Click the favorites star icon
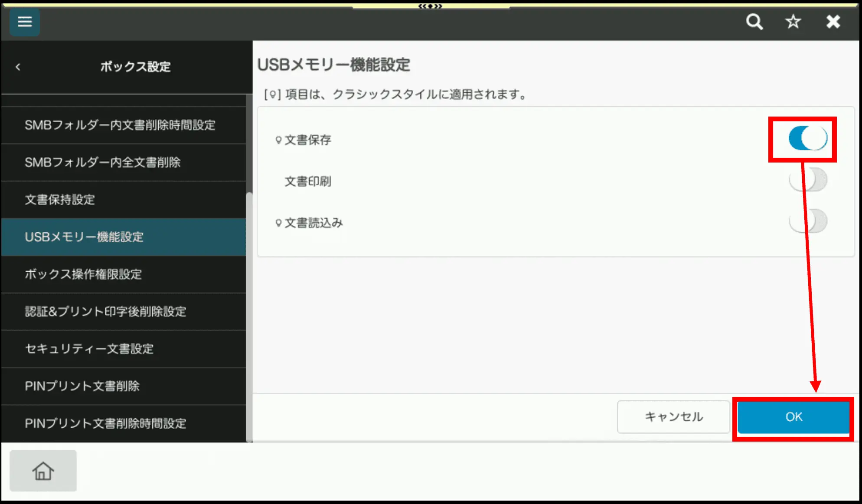This screenshot has height=504, width=862. coord(793,22)
